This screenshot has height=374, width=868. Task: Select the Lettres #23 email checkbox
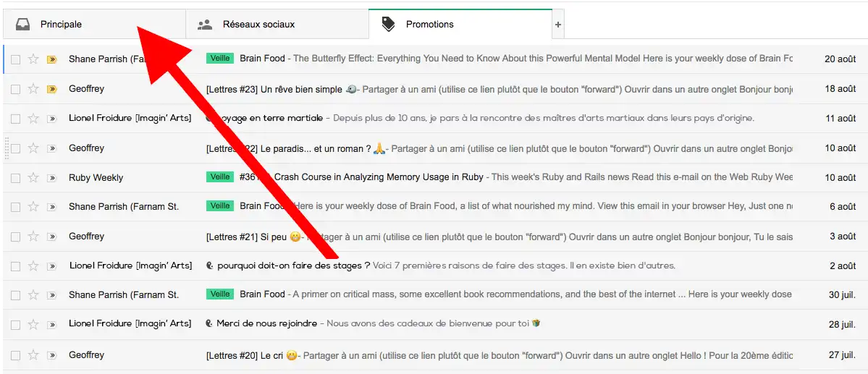(15, 89)
